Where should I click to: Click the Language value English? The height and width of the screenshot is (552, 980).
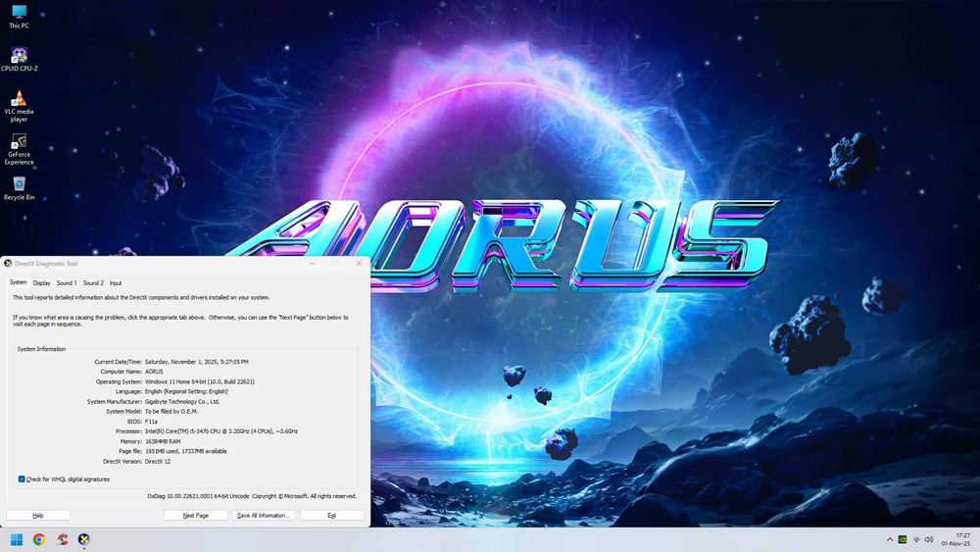point(186,391)
